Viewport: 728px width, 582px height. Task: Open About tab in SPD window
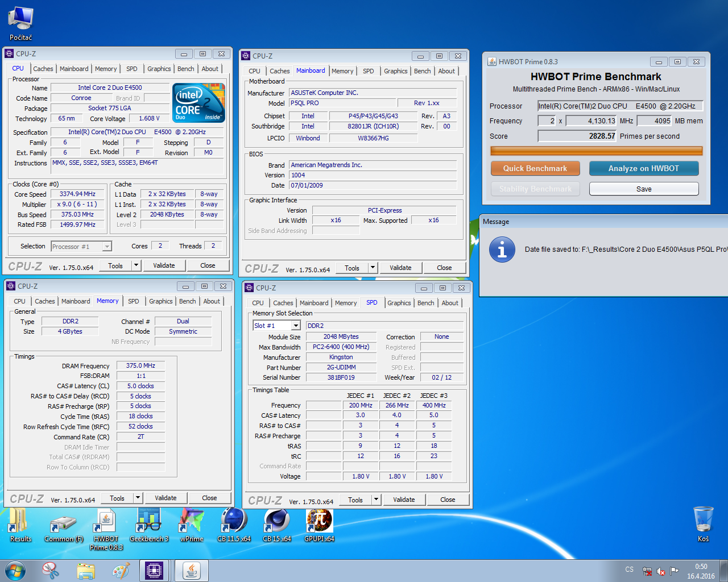[450, 303]
